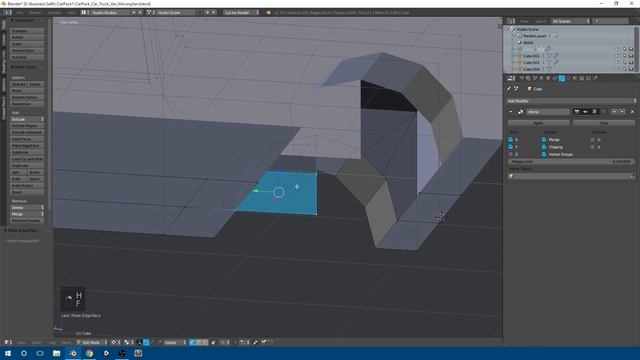Open Chrome from the Windows taskbar
The height and width of the screenshot is (360, 640).
(89, 353)
